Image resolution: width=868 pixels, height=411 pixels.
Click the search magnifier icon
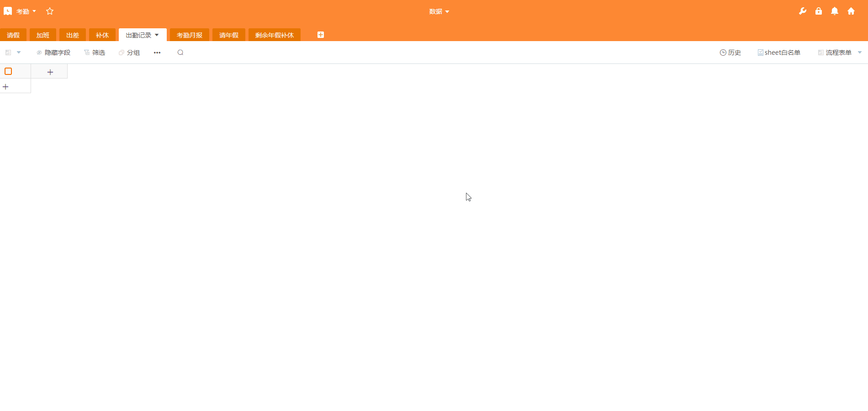coord(180,53)
